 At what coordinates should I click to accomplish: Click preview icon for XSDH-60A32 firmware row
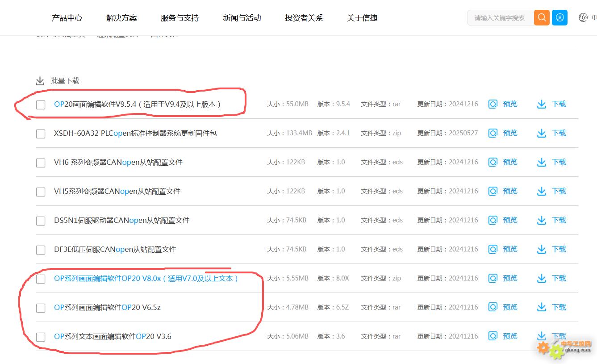pos(493,133)
